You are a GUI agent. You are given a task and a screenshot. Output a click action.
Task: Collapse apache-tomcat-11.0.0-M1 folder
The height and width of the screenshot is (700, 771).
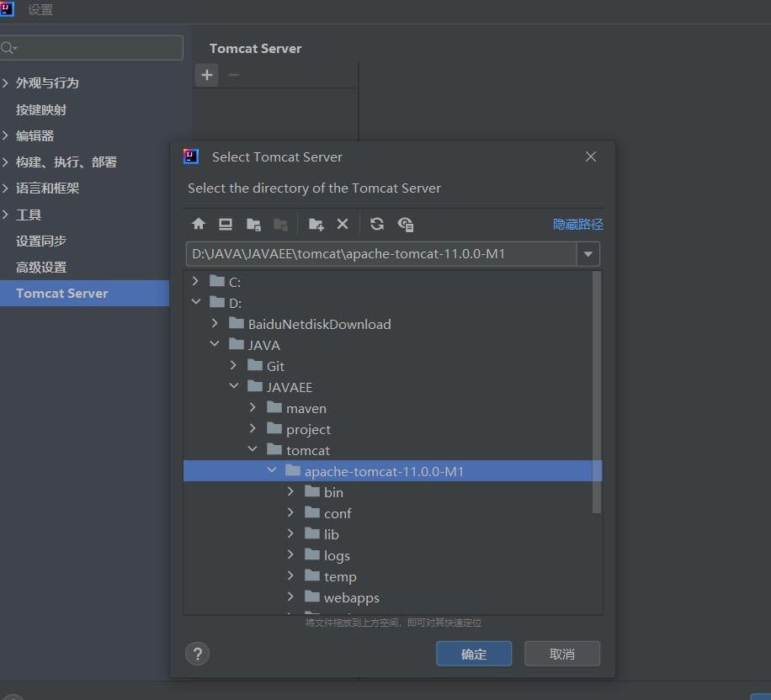coord(271,470)
